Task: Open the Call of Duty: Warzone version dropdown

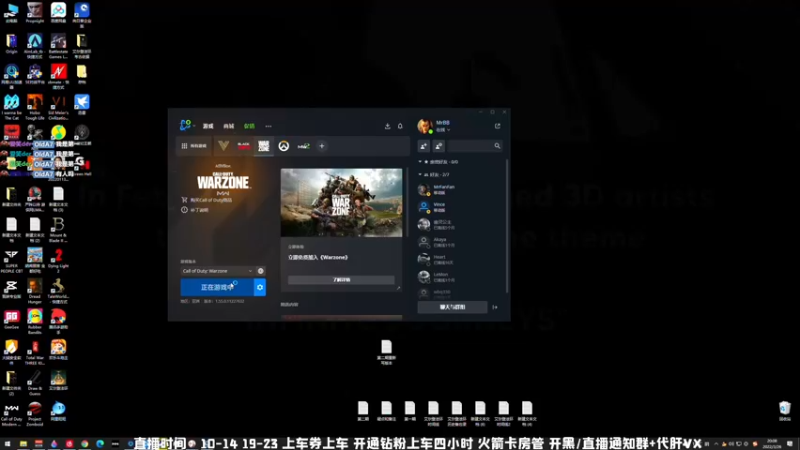Action: click(x=217, y=271)
